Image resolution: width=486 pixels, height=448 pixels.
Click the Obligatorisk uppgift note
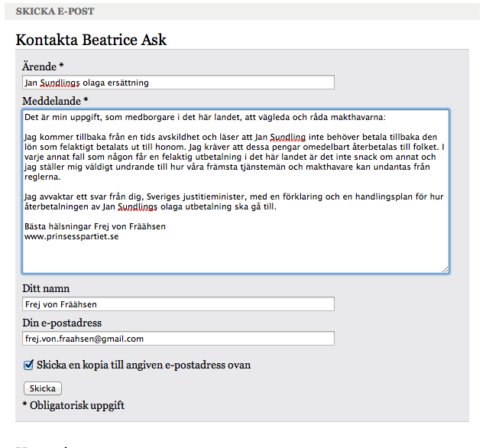73,405
